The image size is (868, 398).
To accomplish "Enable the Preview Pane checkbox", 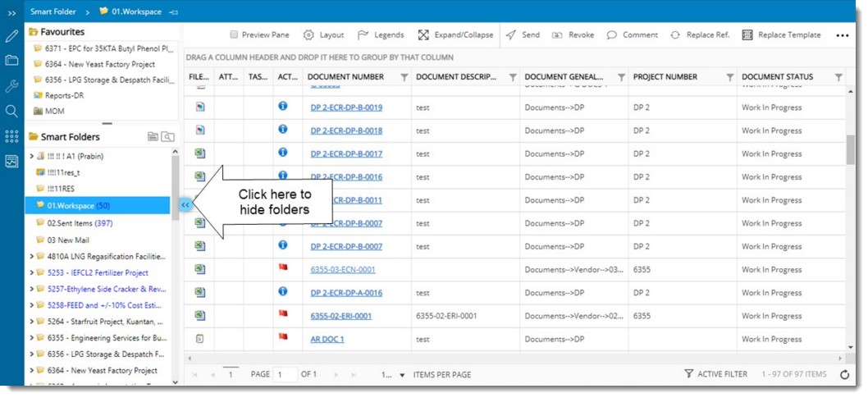I will pos(234,35).
